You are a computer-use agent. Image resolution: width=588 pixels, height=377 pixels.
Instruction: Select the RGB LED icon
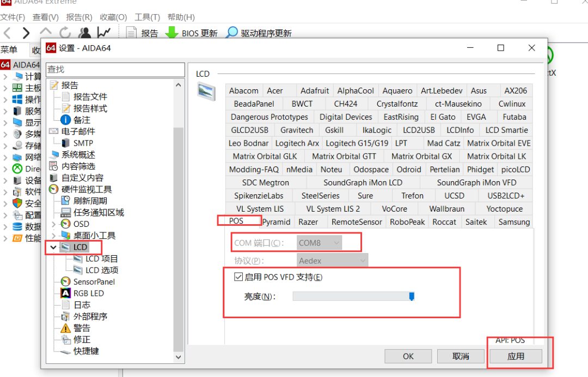tap(66, 293)
